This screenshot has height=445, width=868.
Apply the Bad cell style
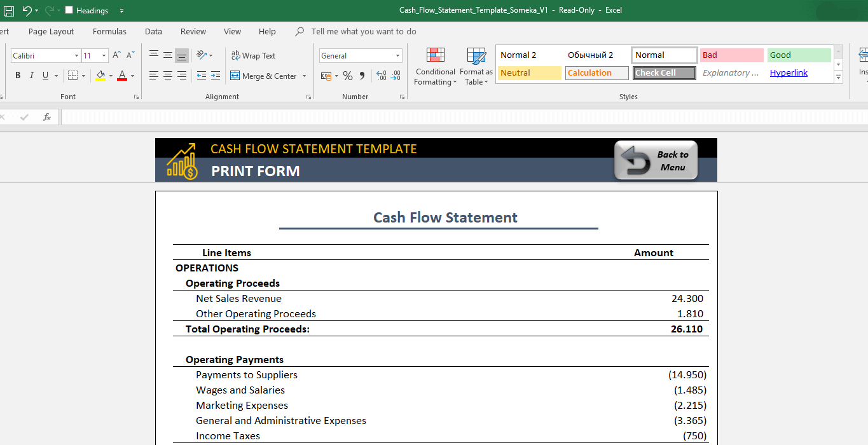(732, 55)
